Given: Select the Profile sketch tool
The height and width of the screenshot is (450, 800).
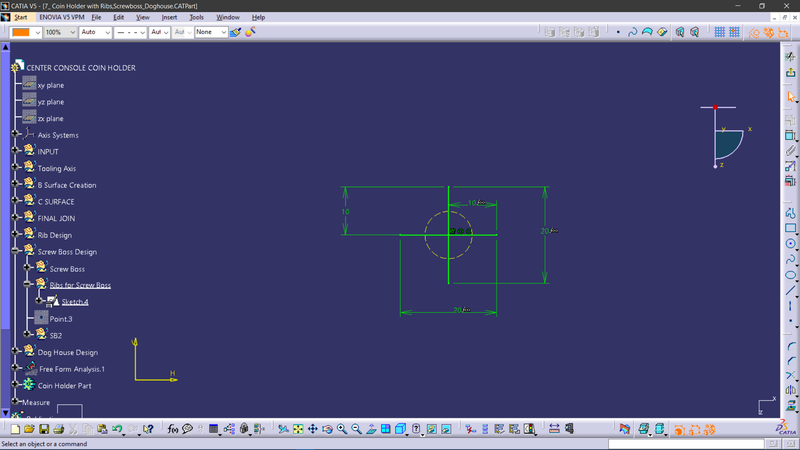Looking at the screenshot, I should [x=790, y=213].
